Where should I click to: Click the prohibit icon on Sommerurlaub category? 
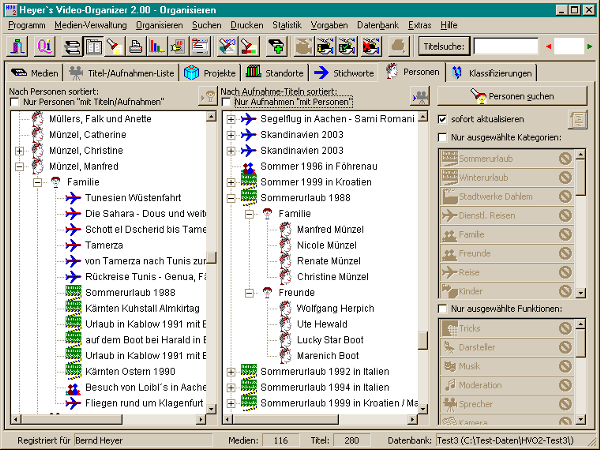(564, 158)
